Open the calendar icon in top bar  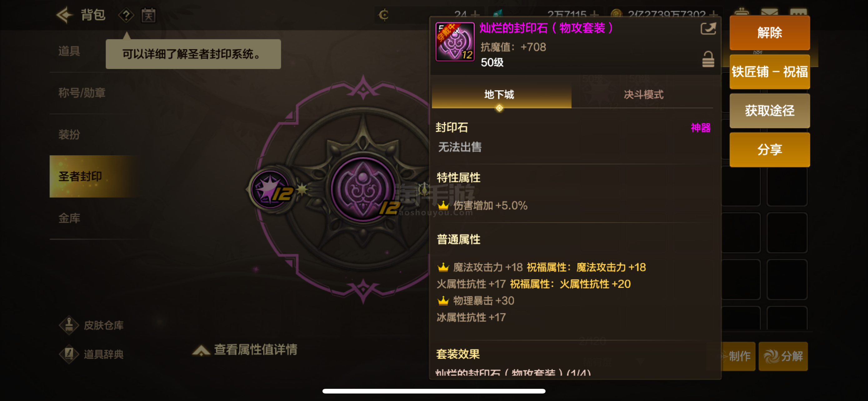click(148, 16)
